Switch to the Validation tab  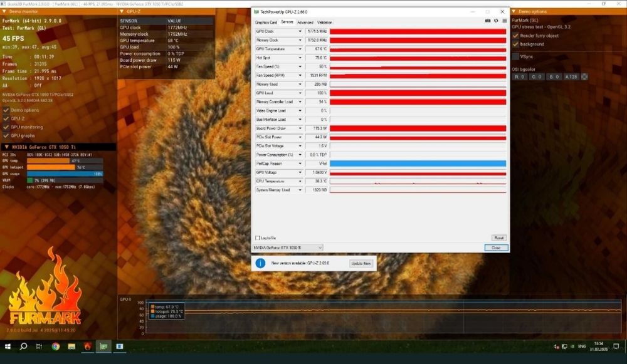click(x=324, y=23)
